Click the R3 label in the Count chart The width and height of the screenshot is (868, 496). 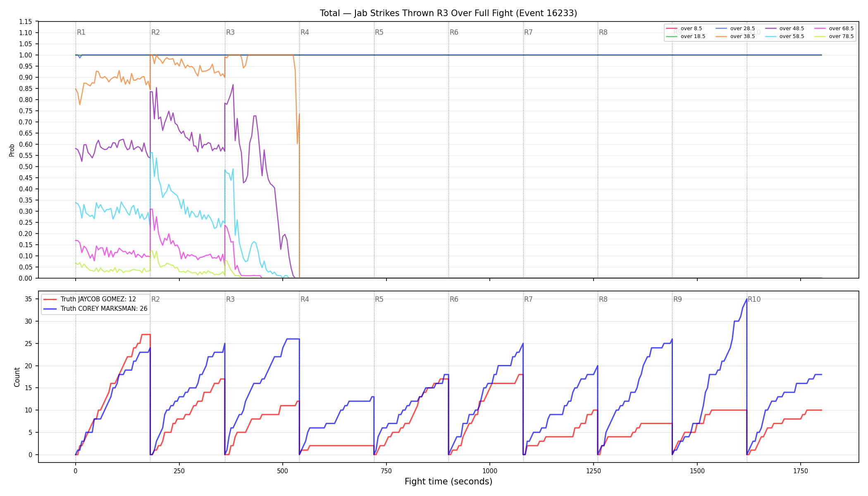[230, 299]
